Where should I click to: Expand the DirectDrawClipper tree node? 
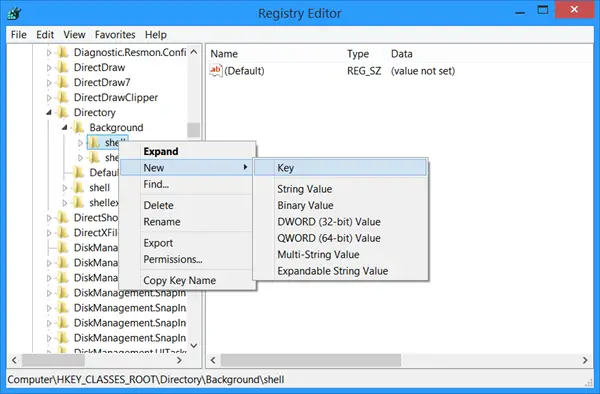(49, 98)
